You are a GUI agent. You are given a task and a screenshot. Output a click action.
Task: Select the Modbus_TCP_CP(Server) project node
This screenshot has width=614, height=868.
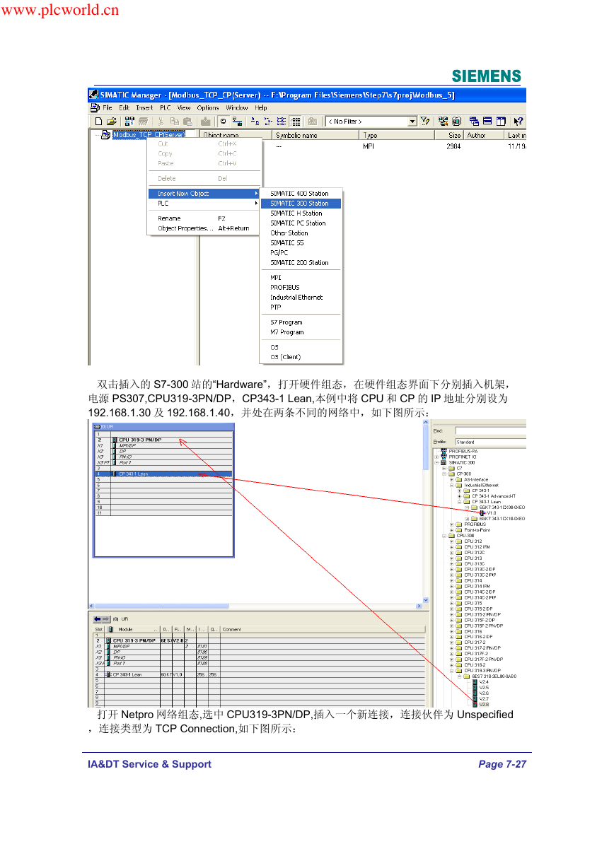149,135
